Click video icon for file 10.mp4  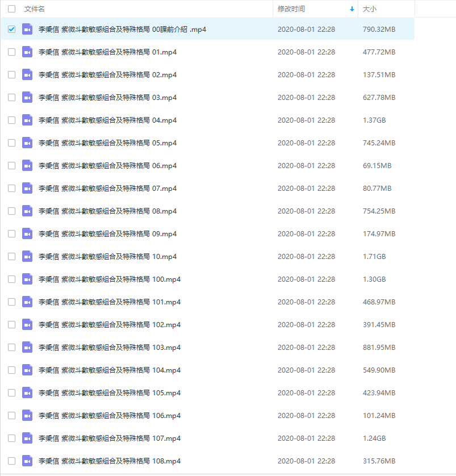27,257
